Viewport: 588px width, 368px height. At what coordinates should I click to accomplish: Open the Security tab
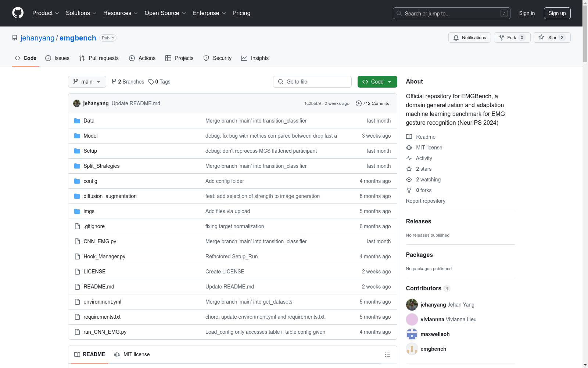click(x=218, y=58)
